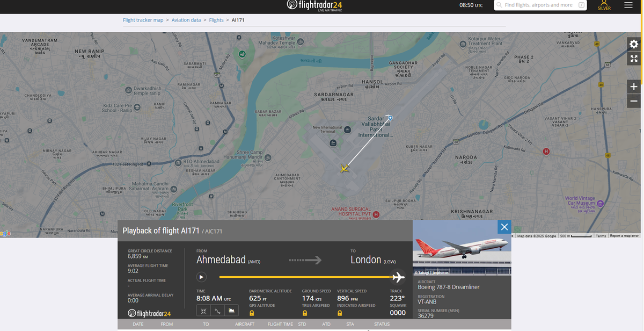Viewport: 644px width, 331px height.
Task: Zoom in on the map
Action: click(634, 87)
